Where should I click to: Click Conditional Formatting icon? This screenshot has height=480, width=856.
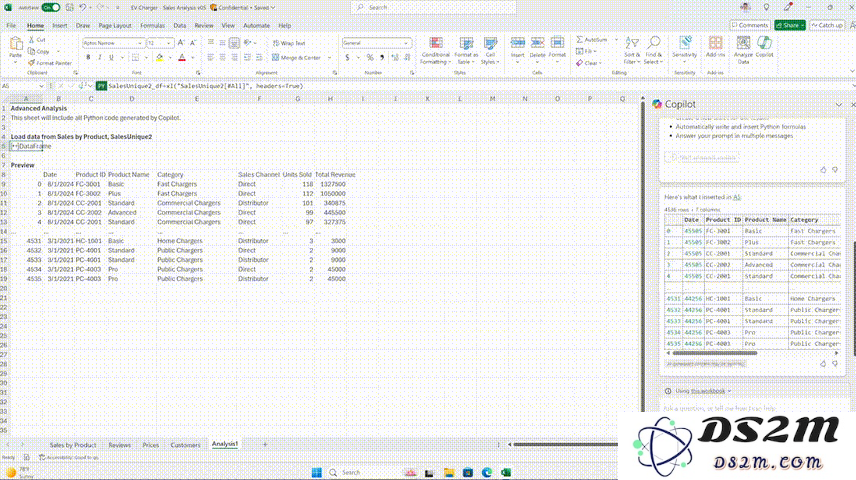point(436,44)
